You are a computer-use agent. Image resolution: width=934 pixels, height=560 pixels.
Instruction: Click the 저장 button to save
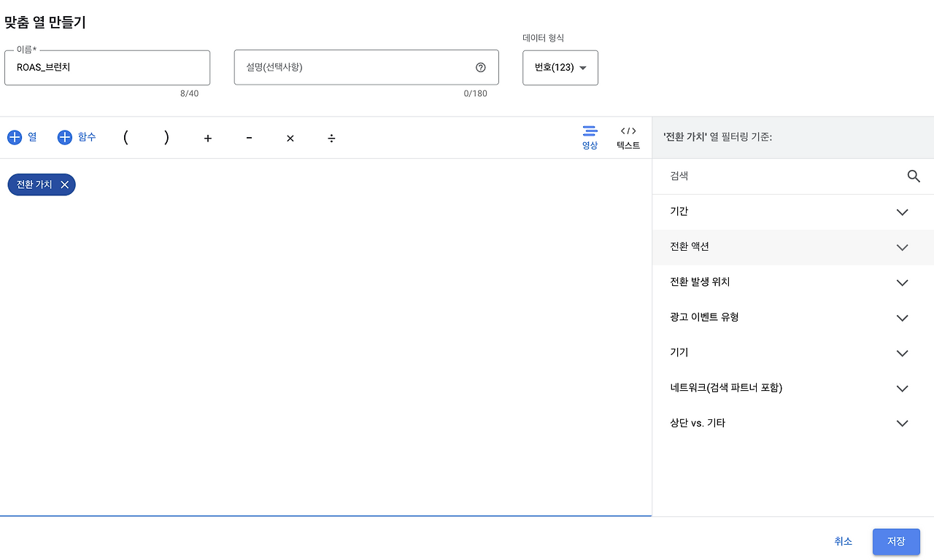[896, 542]
